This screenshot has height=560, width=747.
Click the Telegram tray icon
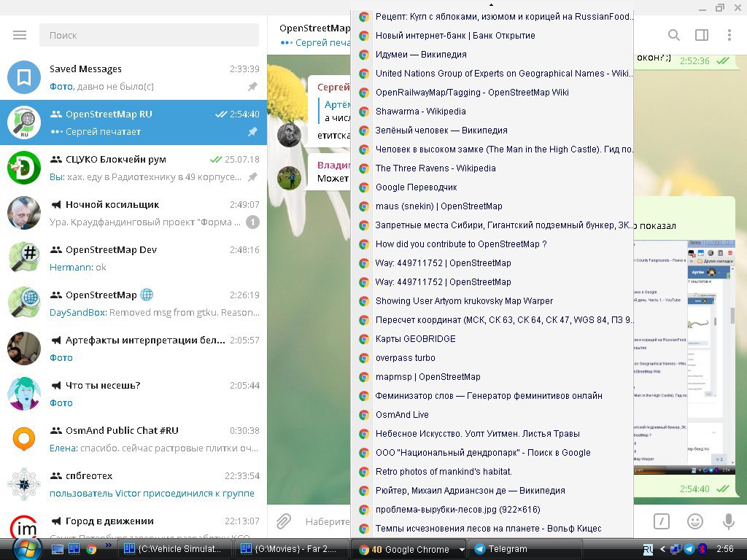[689, 549]
